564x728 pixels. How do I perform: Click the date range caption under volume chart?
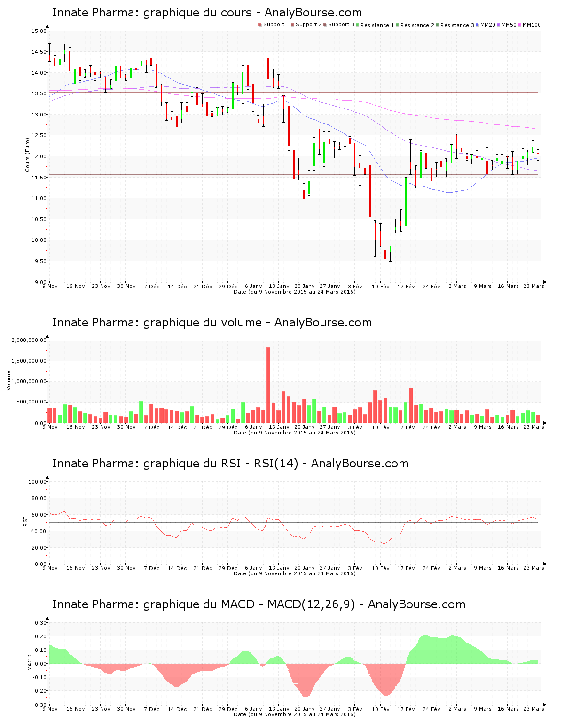tap(295, 433)
